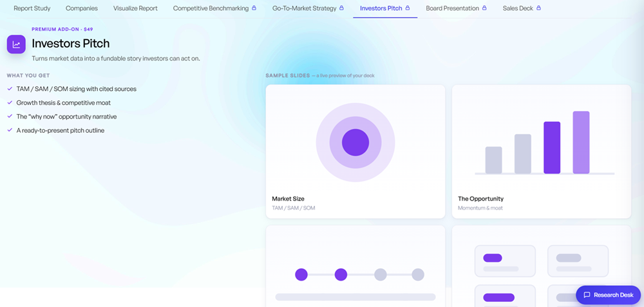Open the Visualize Report tab
Image resolution: width=644 pixels, height=307 pixels.
[135, 8]
